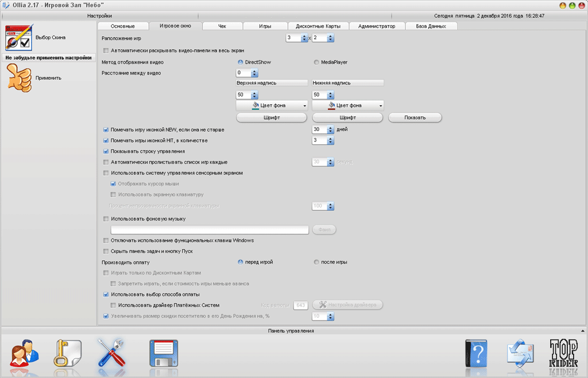
Task: Open the Игры tab
Action: 265,26
